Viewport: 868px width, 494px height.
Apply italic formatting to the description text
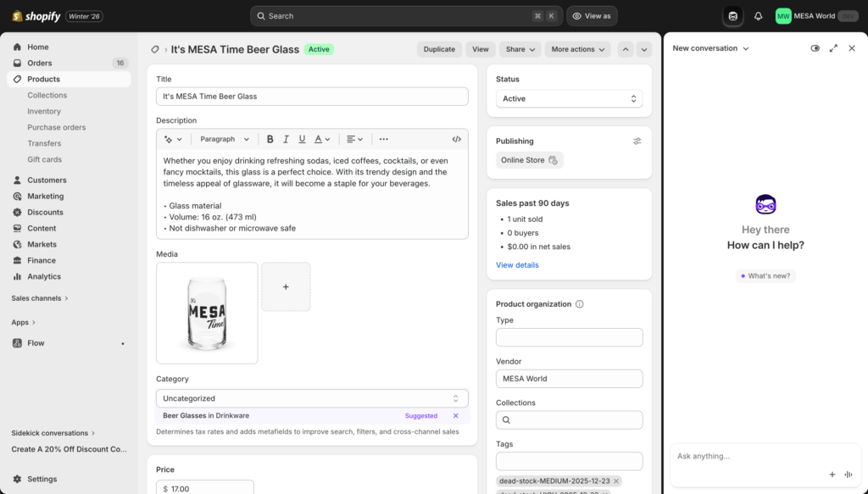[286, 138]
